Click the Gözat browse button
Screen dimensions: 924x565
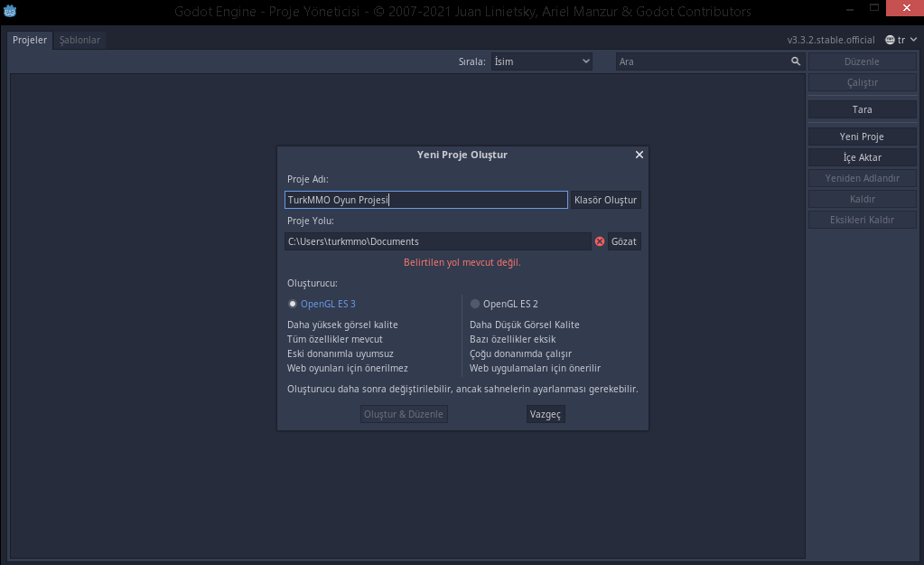(624, 241)
